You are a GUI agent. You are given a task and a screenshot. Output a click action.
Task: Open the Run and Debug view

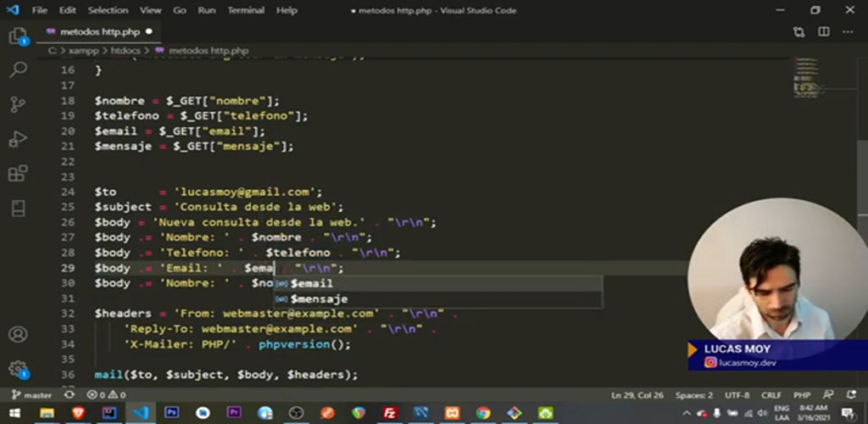coord(18,139)
